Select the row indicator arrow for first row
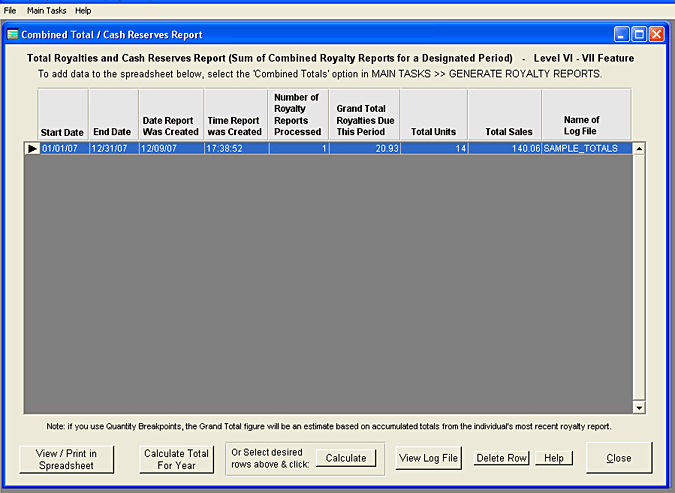 click(x=31, y=148)
